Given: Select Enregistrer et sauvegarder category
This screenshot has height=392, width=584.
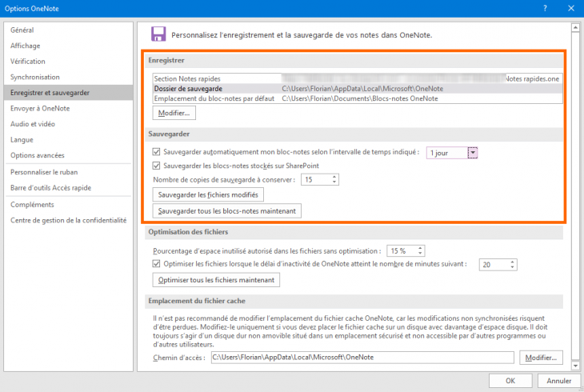Looking at the screenshot, I should (69, 93).
